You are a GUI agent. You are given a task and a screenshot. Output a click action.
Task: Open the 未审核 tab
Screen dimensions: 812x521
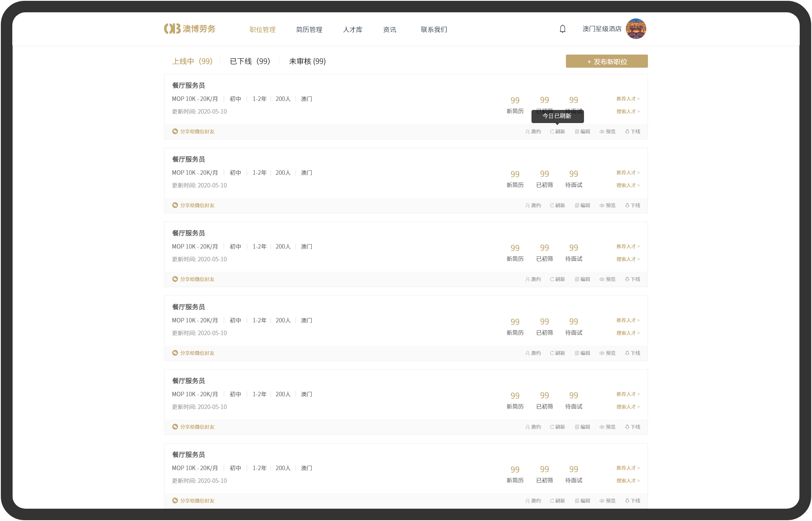click(x=307, y=61)
